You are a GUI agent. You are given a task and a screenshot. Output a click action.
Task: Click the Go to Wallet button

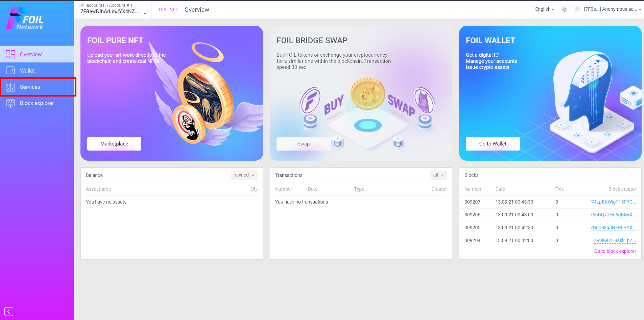(493, 144)
